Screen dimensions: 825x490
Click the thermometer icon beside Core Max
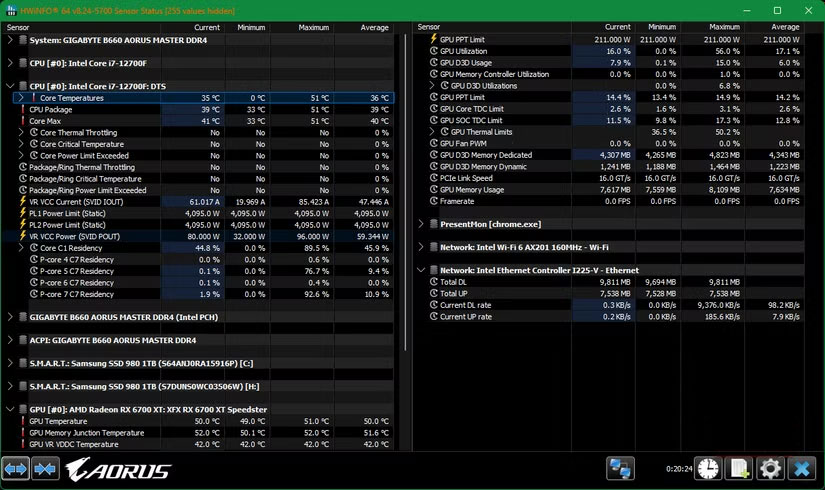click(x=23, y=121)
